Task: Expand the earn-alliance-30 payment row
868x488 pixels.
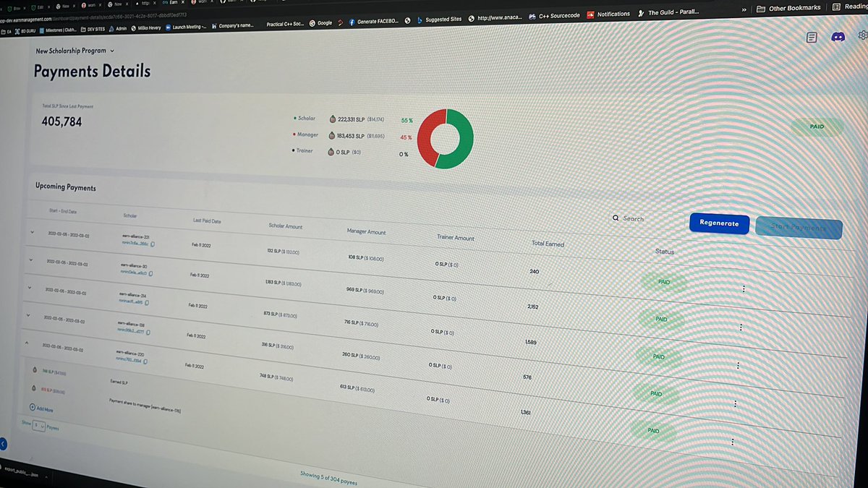Action: coord(30,260)
